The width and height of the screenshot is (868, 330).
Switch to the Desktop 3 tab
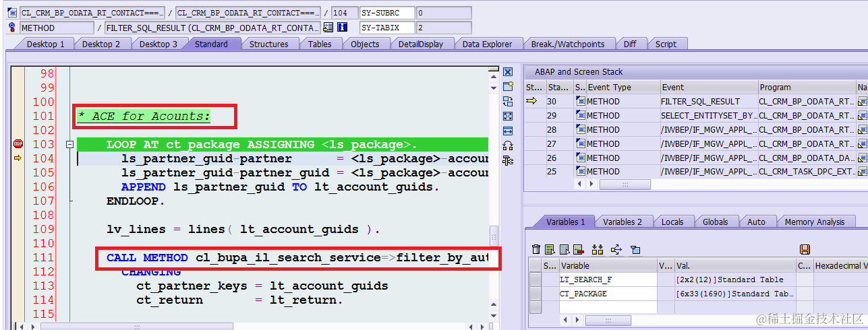pos(158,44)
